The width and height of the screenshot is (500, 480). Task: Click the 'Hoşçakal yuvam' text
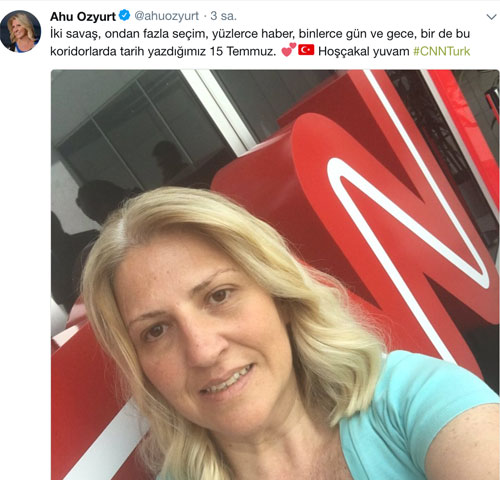(364, 51)
